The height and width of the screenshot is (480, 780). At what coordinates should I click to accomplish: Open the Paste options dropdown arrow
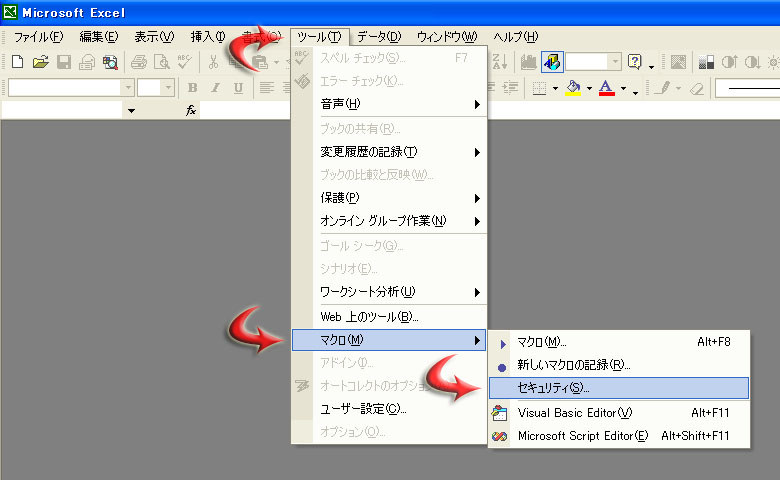pyautogui.click(x=276, y=62)
